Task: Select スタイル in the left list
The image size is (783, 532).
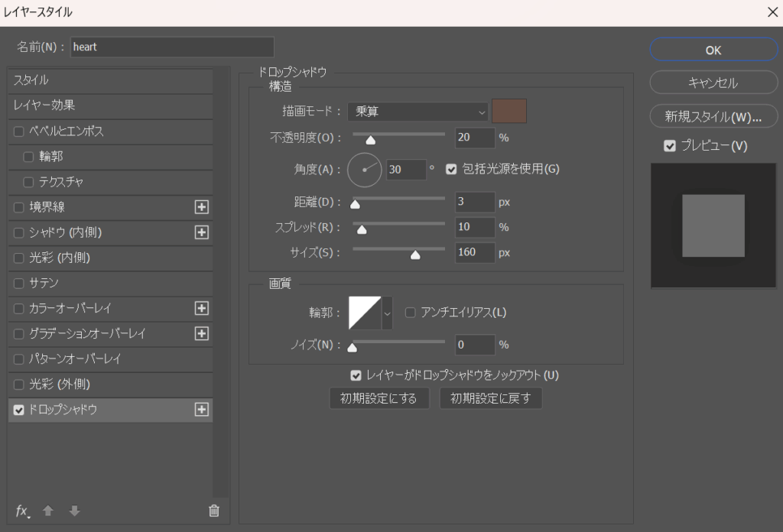Action: 110,80
